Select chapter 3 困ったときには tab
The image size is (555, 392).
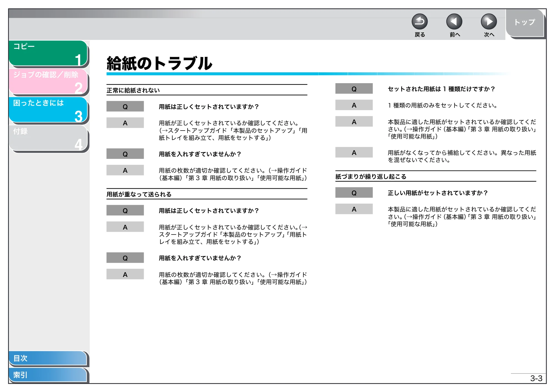48,110
